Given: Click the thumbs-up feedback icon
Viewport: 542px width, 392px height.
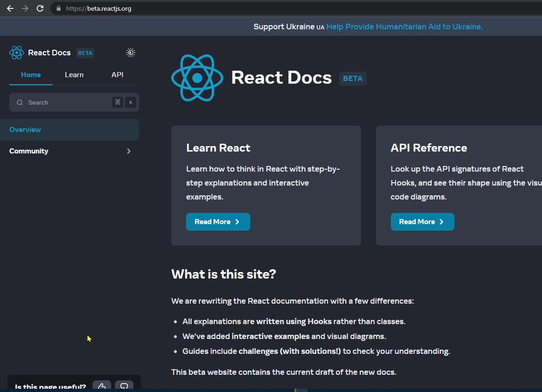Looking at the screenshot, I should pos(101,386).
